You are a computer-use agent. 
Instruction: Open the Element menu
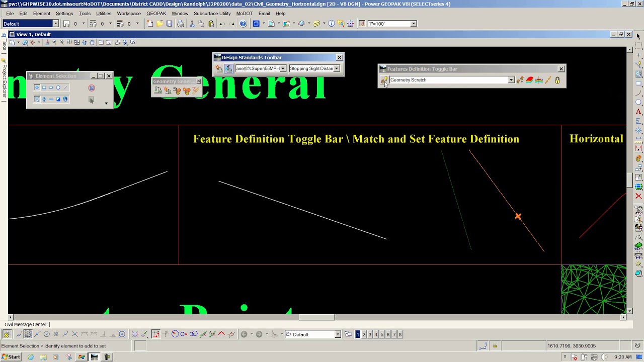(41, 14)
